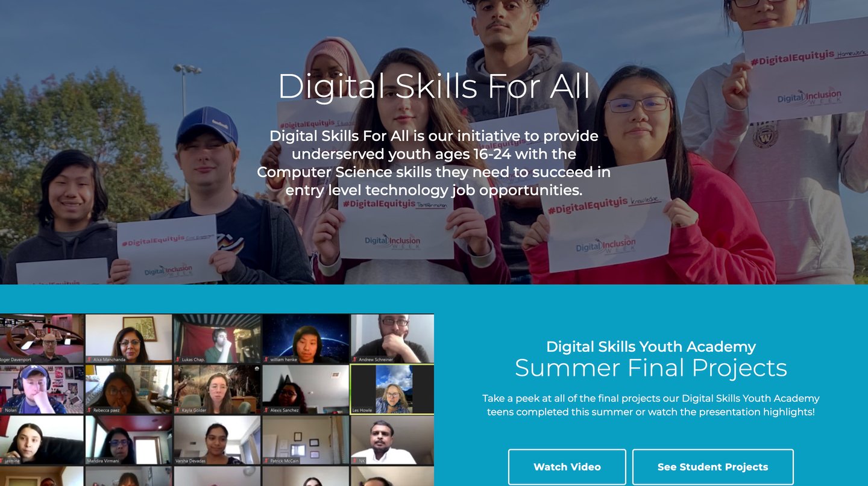Click muted mic icon beside Kayla Golder
868x486 pixels.
178,410
